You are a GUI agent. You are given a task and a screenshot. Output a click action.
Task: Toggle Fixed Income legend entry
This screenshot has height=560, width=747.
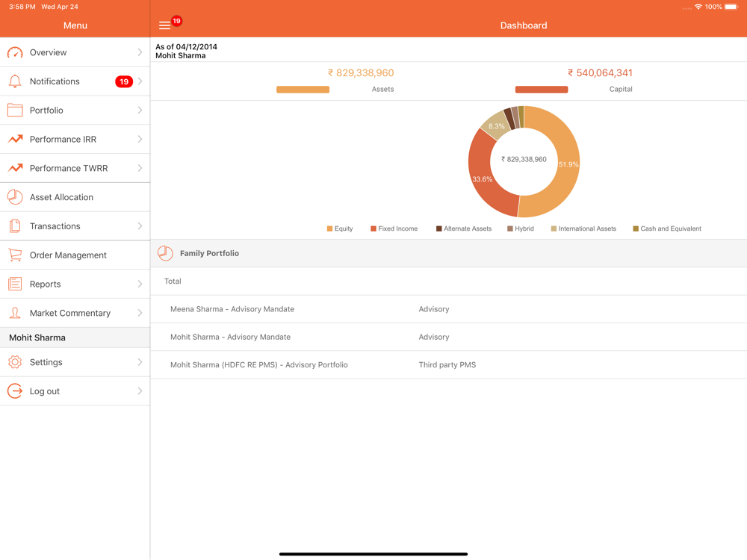pyautogui.click(x=394, y=228)
